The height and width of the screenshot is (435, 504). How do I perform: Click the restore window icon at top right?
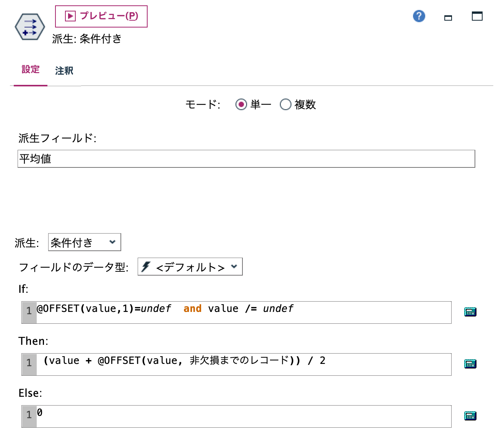[477, 16]
